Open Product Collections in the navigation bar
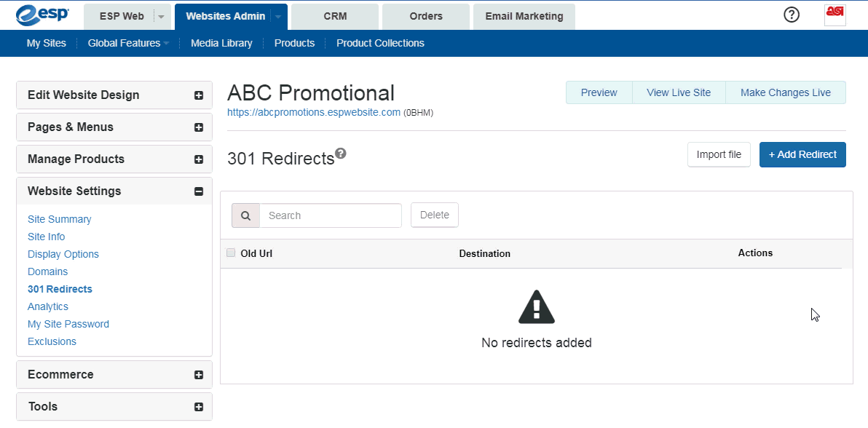The image size is (868, 428). [380, 43]
